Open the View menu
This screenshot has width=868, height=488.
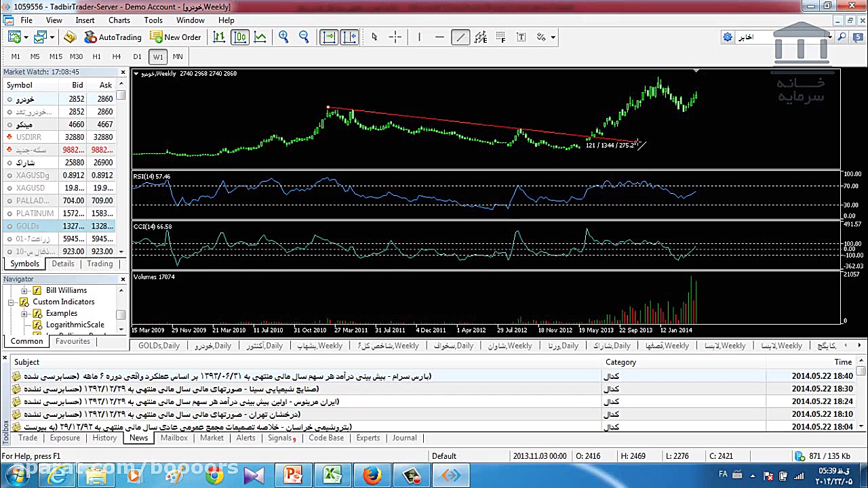click(54, 20)
